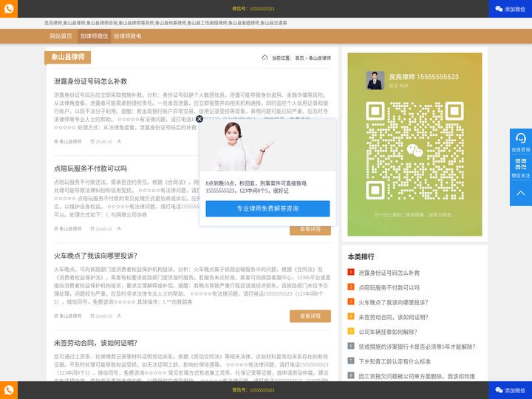Click 添加微信 button in top bar
The height and width of the screenshot is (399, 532).
point(511,9)
